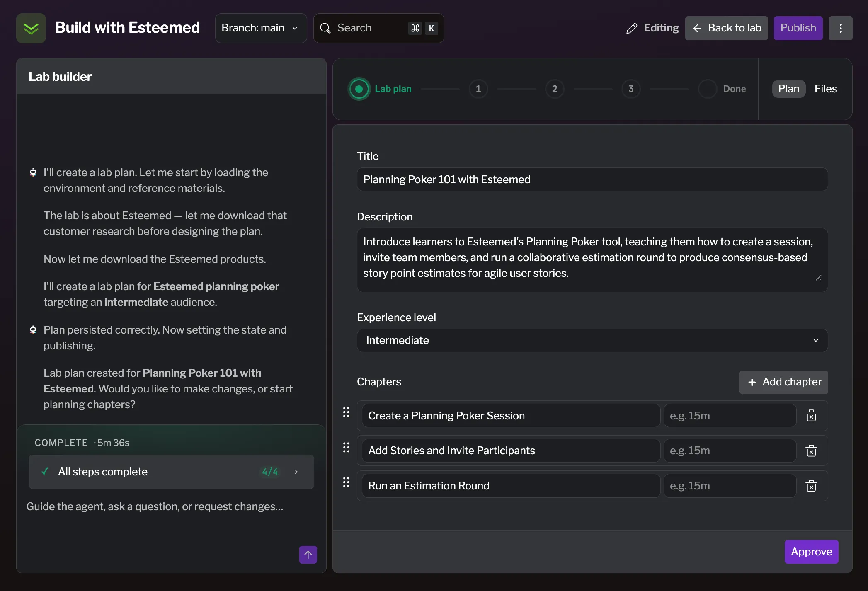Click the Build with Esteemed title
868x591 pixels.
tap(128, 28)
